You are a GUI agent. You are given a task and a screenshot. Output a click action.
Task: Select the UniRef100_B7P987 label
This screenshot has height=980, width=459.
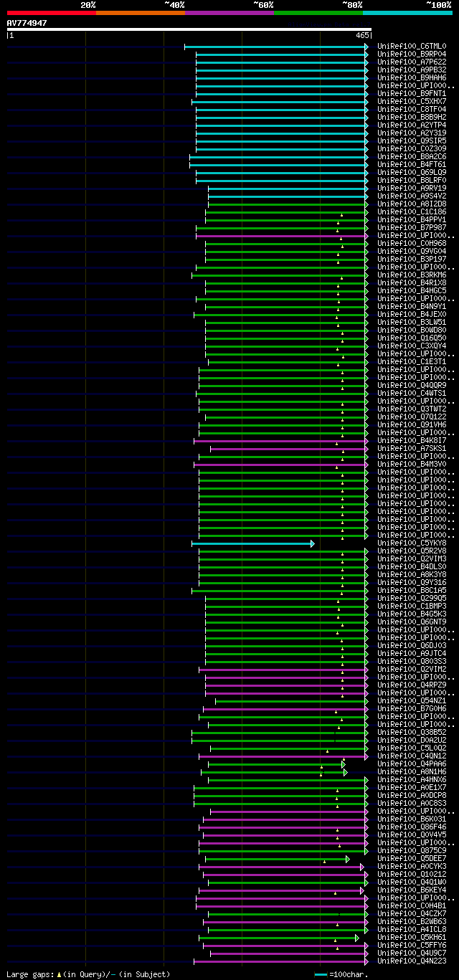[412, 228]
